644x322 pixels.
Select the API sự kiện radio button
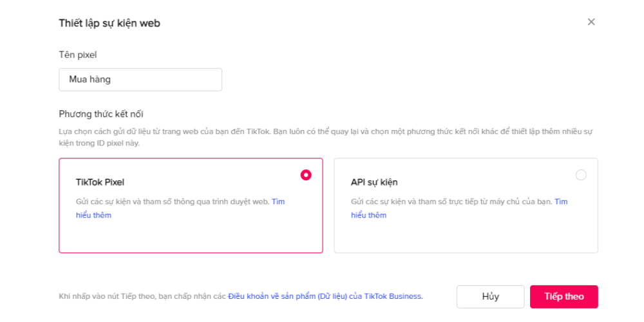pyautogui.click(x=581, y=175)
